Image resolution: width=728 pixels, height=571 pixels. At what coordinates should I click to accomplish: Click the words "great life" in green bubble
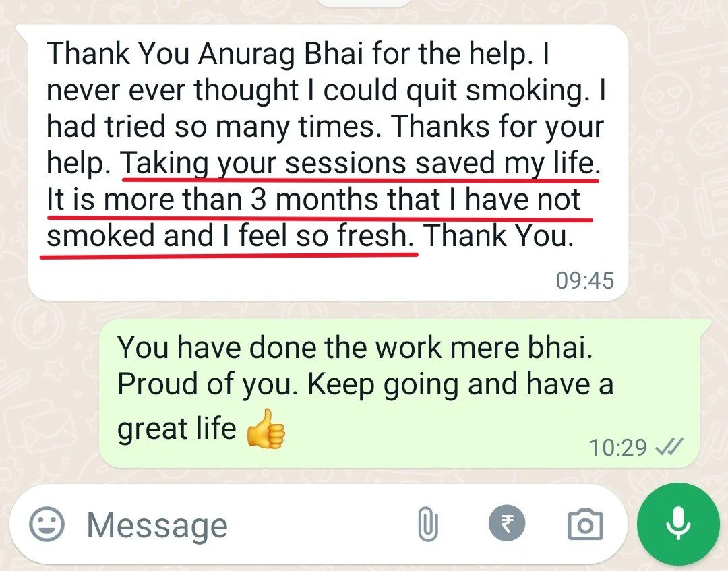tap(177, 428)
